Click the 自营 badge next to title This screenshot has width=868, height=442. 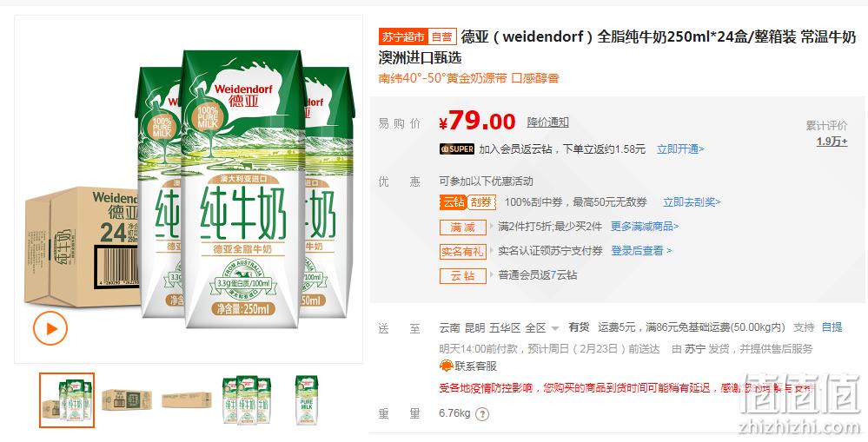coord(441,37)
